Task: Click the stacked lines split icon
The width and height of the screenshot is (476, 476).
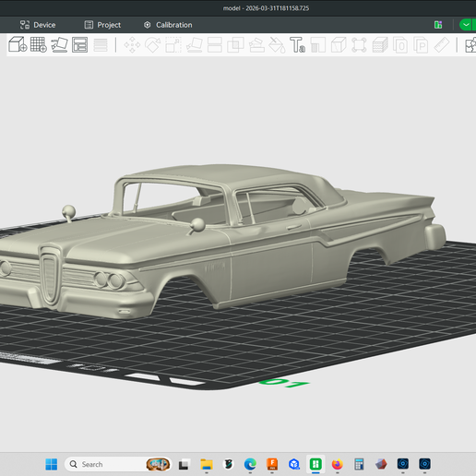Action: (101, 45)
